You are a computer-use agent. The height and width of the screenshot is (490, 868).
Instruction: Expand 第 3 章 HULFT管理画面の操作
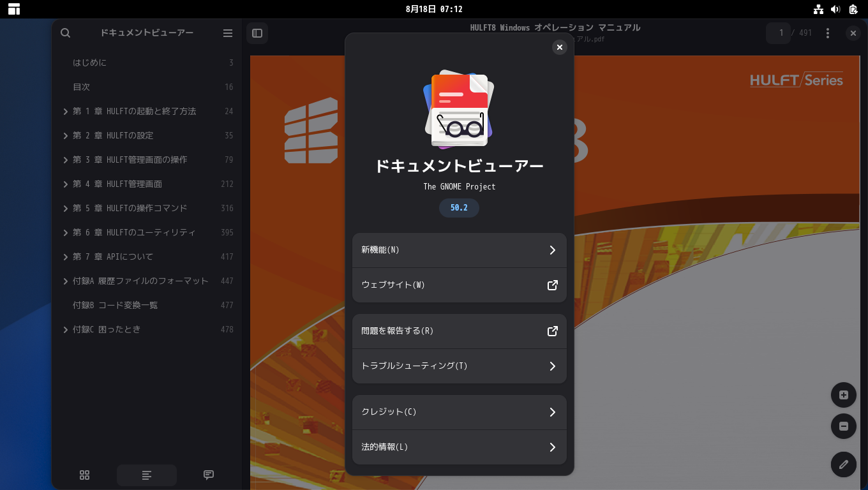pos(66,160)
